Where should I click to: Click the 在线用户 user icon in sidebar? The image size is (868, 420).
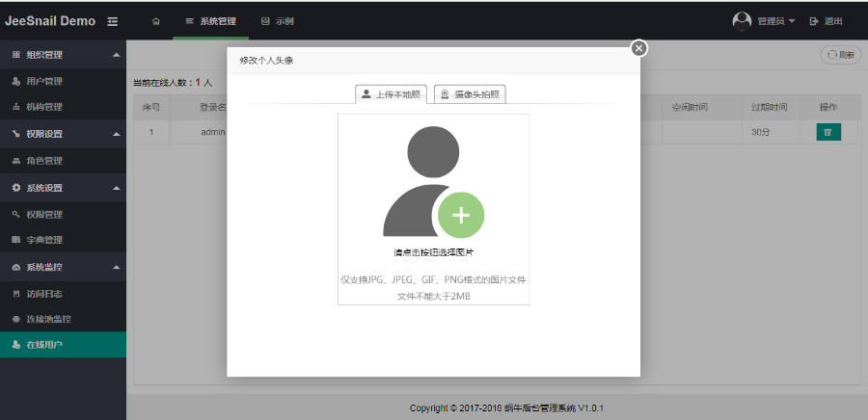(16, 345)
